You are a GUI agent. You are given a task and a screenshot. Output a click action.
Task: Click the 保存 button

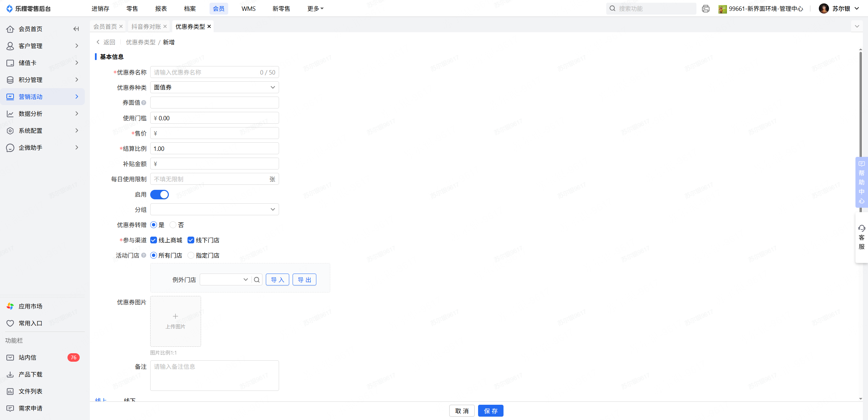click(x=490, y=411)
